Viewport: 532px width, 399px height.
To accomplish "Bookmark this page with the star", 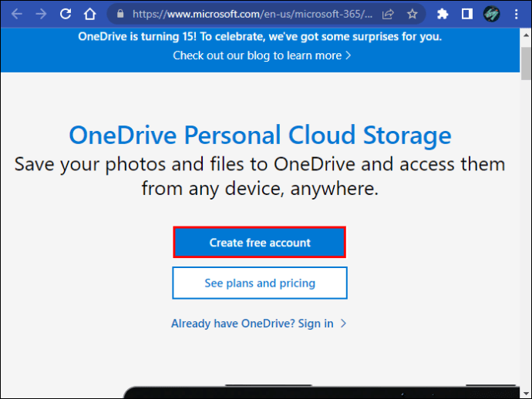I will 412,14.
